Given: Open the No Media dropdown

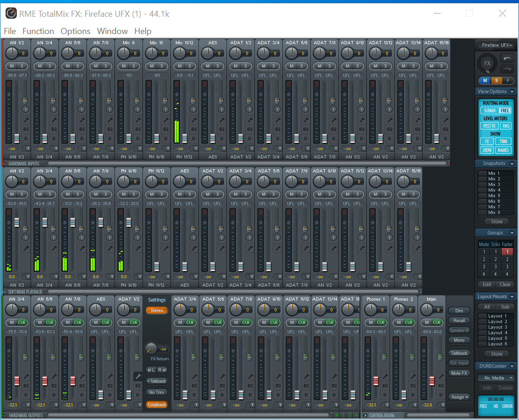Looking at the screenshot, I should (x=496, y=378).
